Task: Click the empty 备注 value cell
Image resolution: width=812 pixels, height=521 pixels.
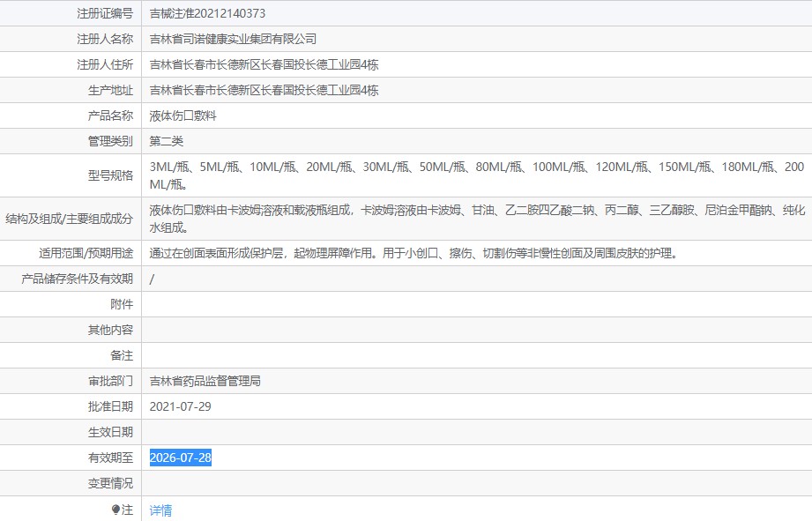Action: (x=476, y=355)
